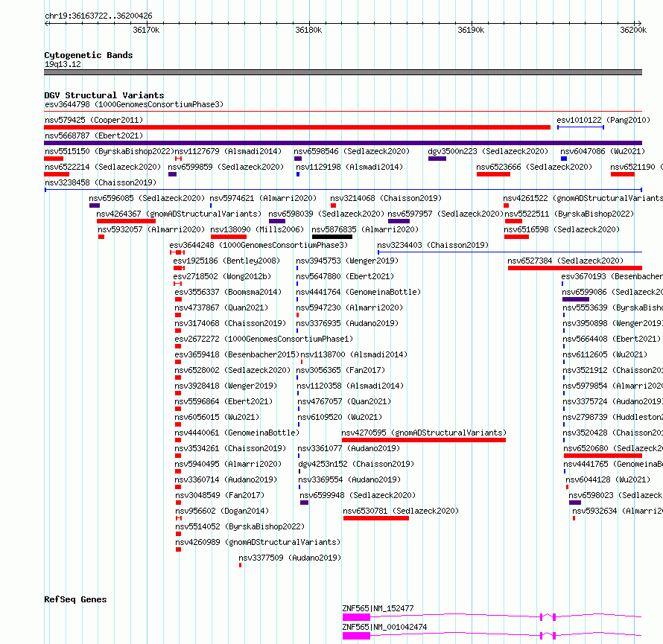Click nsv138090 (Mills2006) label
This screenshot has height=644, width=663.
click(257, 229)
